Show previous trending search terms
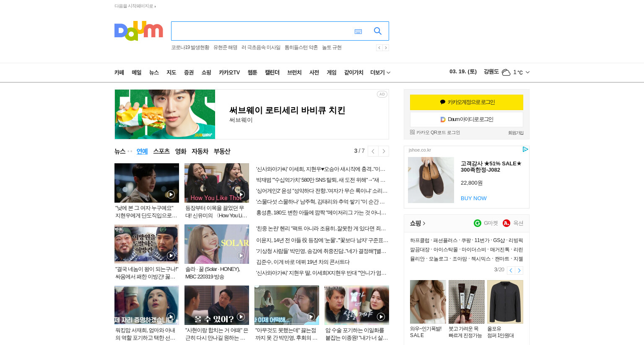The width and height of the screenshot is (644, 345). [x=379, y=48]
